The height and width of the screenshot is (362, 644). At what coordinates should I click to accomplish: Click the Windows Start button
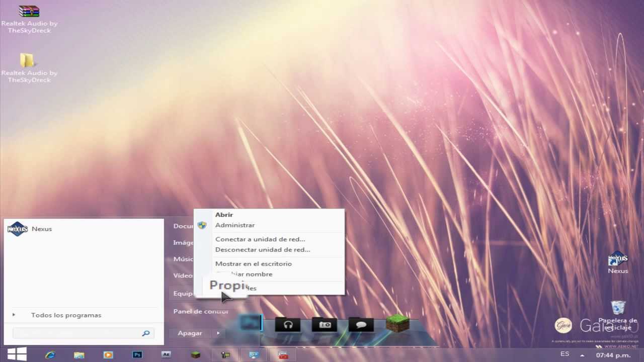(17, 354)
